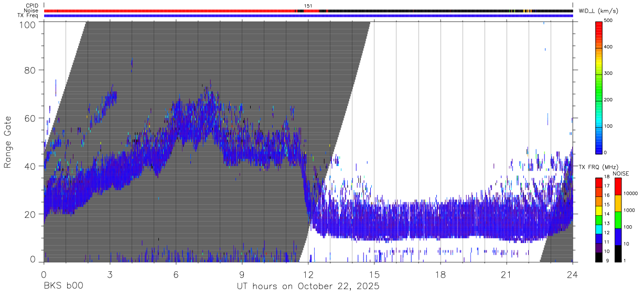Viewport: 644px width, 297px height.
Task: Click the TX FRQ (MHz) color bar
Action: click(599, 219)
